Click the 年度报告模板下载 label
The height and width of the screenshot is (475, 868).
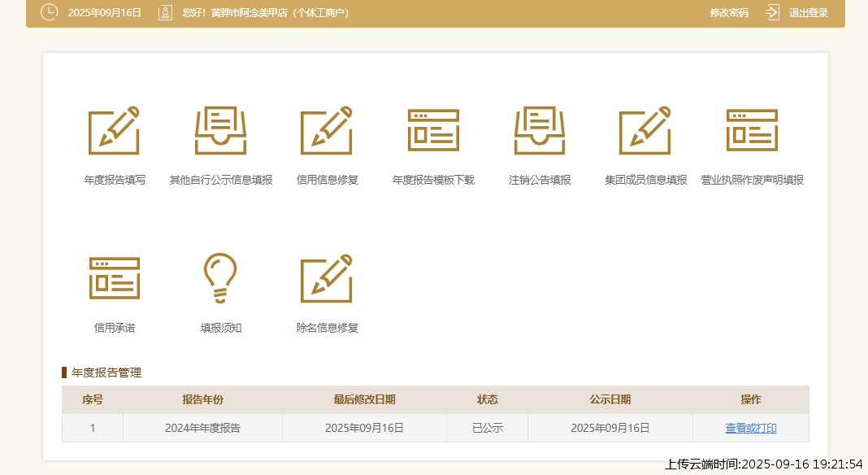click(433, 180)
